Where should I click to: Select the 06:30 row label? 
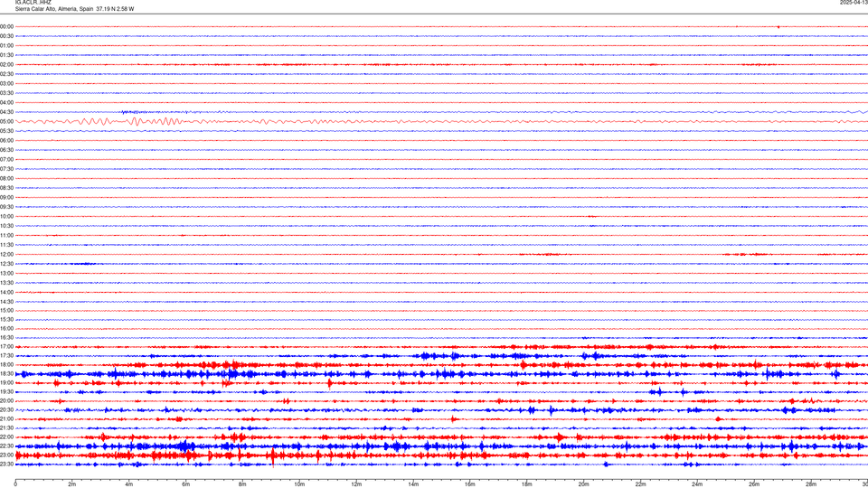6,150
